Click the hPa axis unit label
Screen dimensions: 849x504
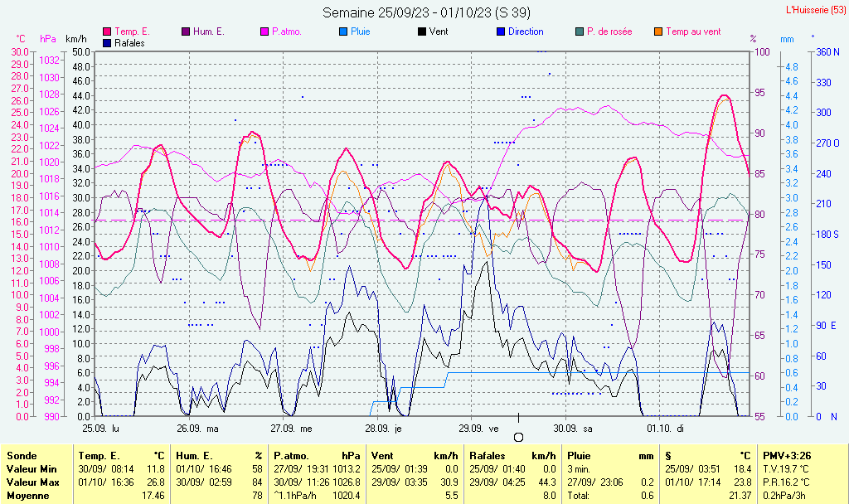[x=48, y=39]
